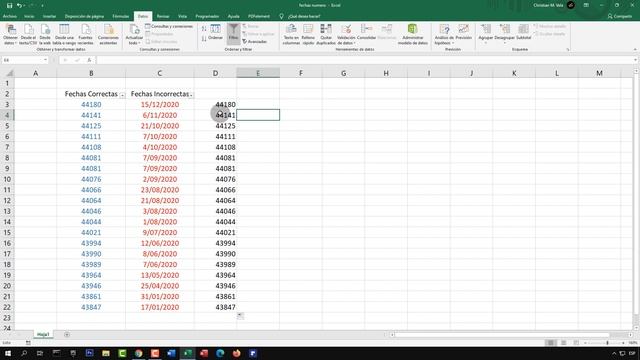Open the Name Box dropdown arrow
Image resolution: width=640 pixels, height=360 pixels.
tap(45, 60)
